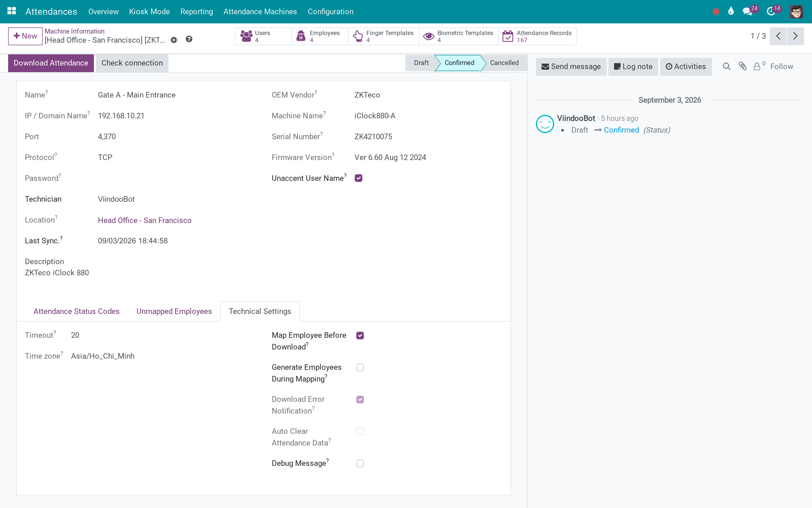This screenshot has width=812, height=508.
Task: Switch to Attendance Status Codes tab
Action: (76, 311)
